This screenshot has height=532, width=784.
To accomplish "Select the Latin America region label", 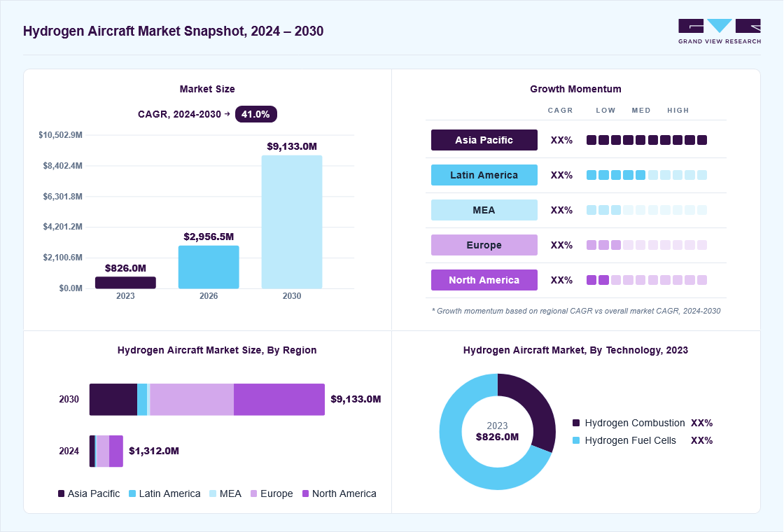I will tap(484, 175).
